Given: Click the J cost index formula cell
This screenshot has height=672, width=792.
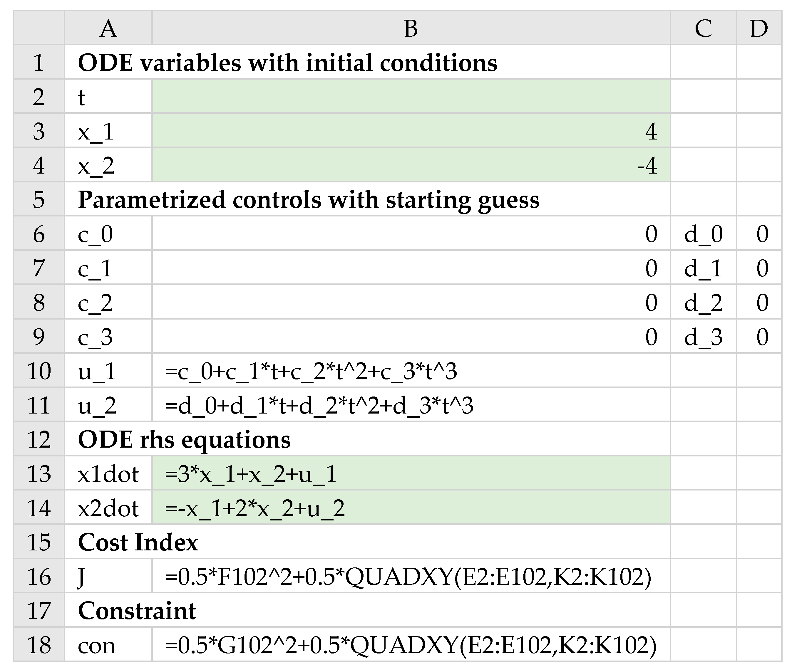Looking at the screenshot, I should pyautogui.click(x=411, y=576).
